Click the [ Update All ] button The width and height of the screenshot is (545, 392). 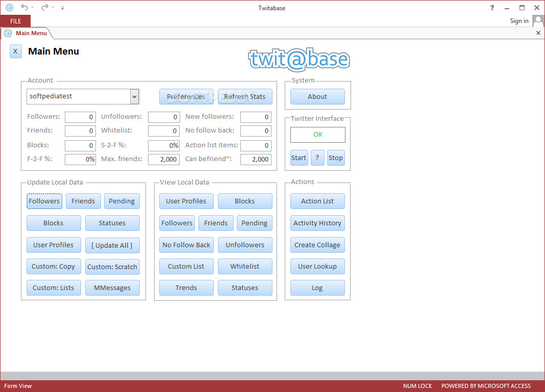coord(112,246)
